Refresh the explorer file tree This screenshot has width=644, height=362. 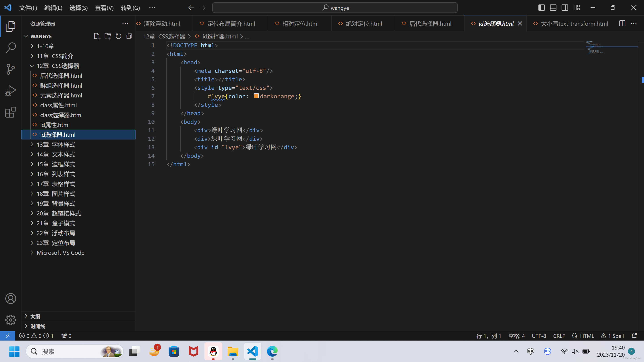(119, 36)
